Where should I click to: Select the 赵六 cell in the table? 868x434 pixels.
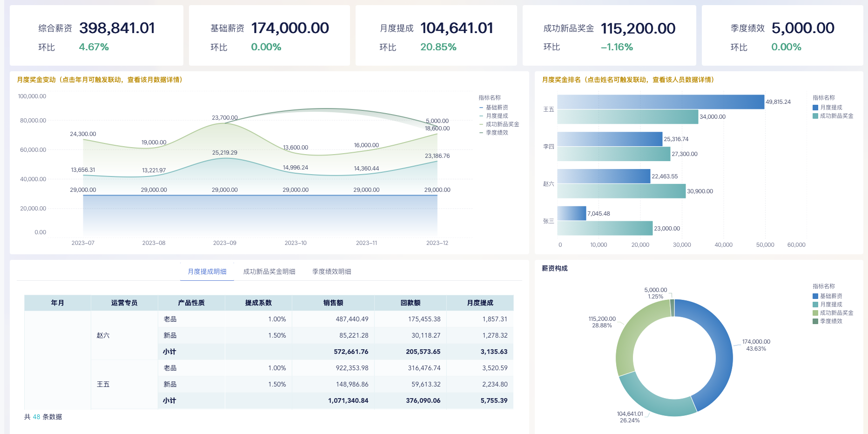[x=103, y=335]
